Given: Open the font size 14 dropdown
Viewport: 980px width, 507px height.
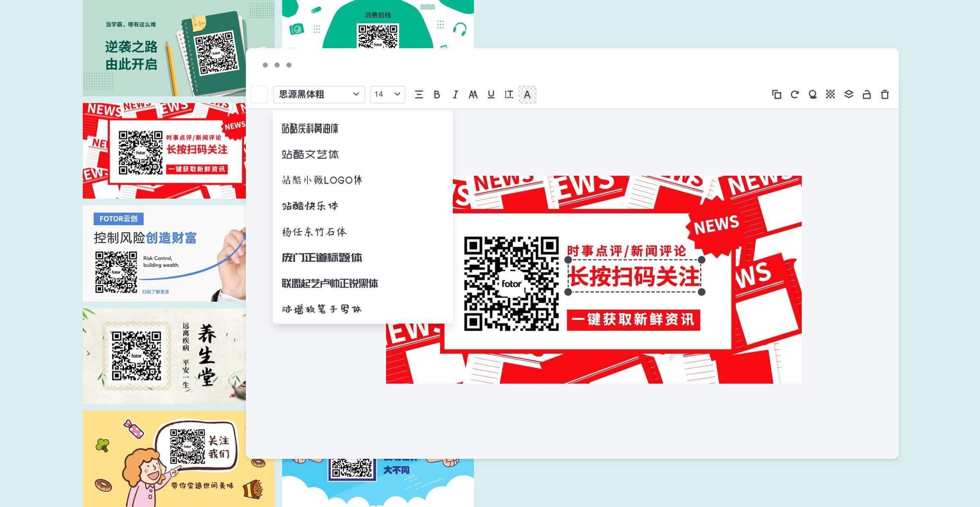Looking at the screenshot, I should (x=387, y=95).
